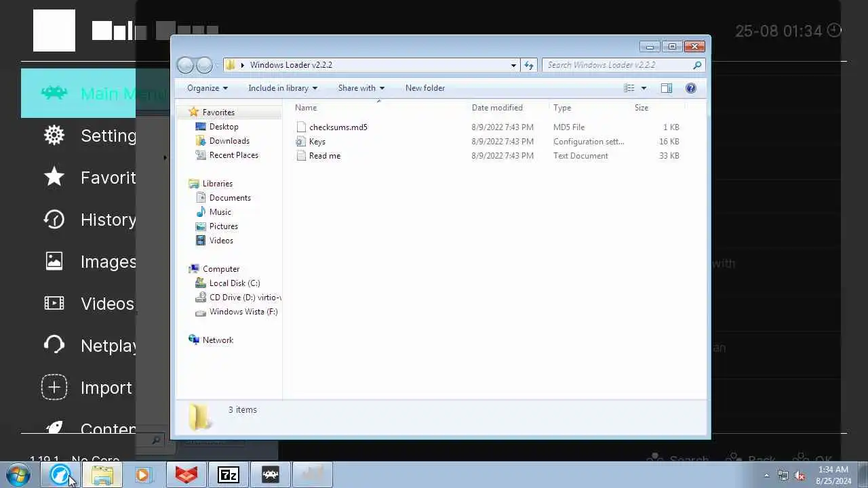The height and width of the screenshot is (488, 868).
Task: Open the blue circular browser taskbar icon
Action: [x=60, y=475]
